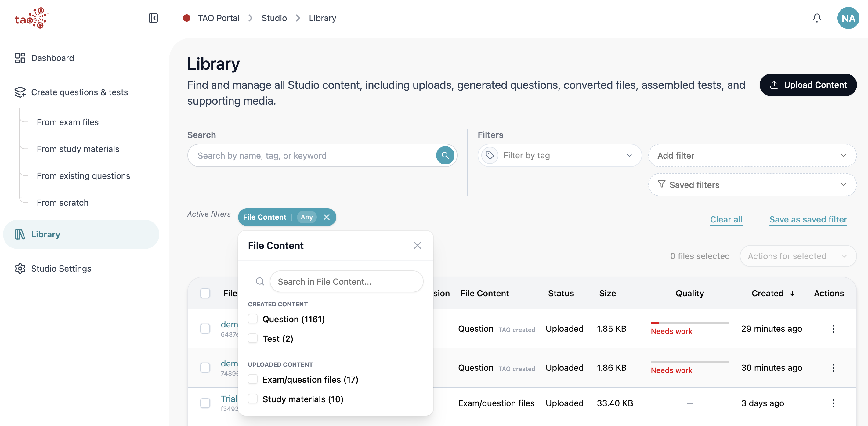Remove the File Content active filter chip
This screenshot has width=868, height=426.
(x=326, y=217)
